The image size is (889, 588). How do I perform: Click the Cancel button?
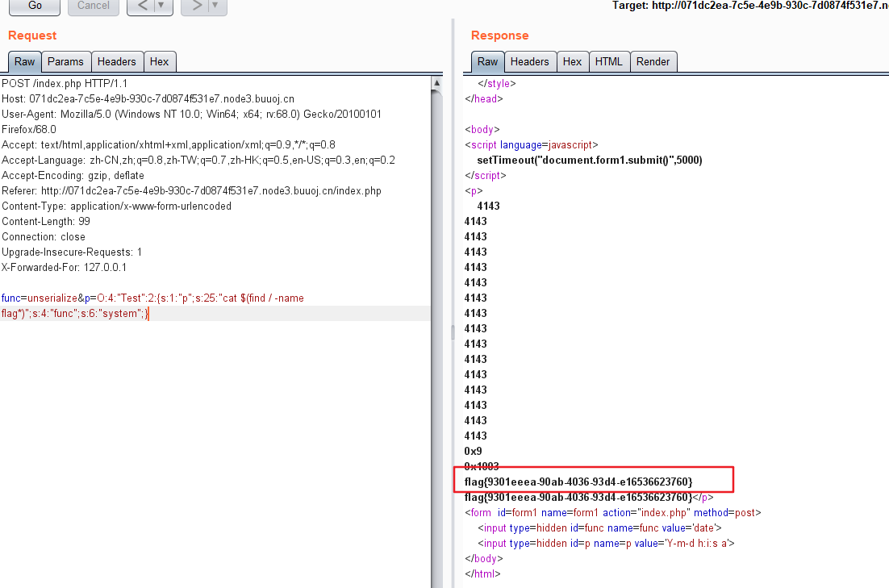[x=94, y=6]
